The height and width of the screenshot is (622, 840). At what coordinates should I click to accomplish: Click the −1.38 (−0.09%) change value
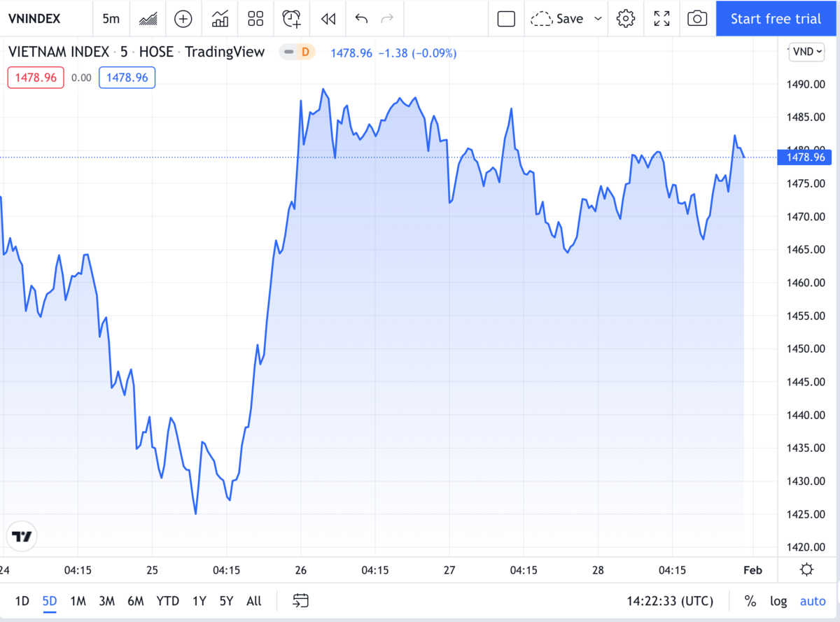tap(416, 52)
